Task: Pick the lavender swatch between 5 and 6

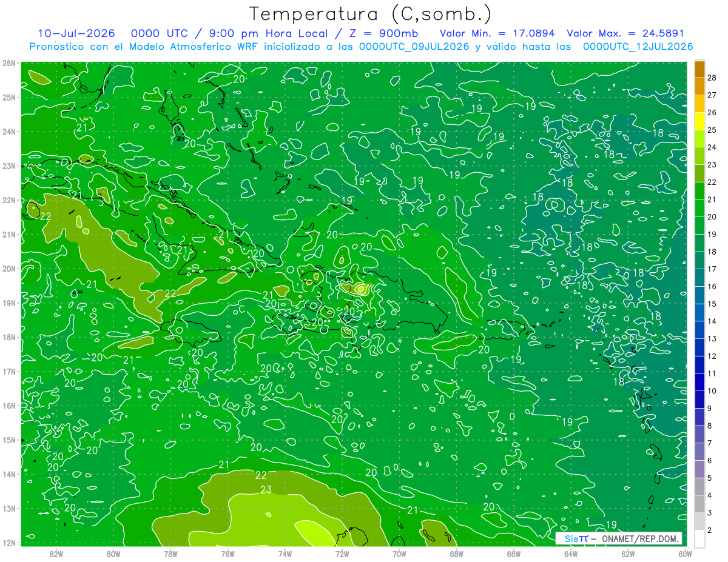Action: click(699, 469)
